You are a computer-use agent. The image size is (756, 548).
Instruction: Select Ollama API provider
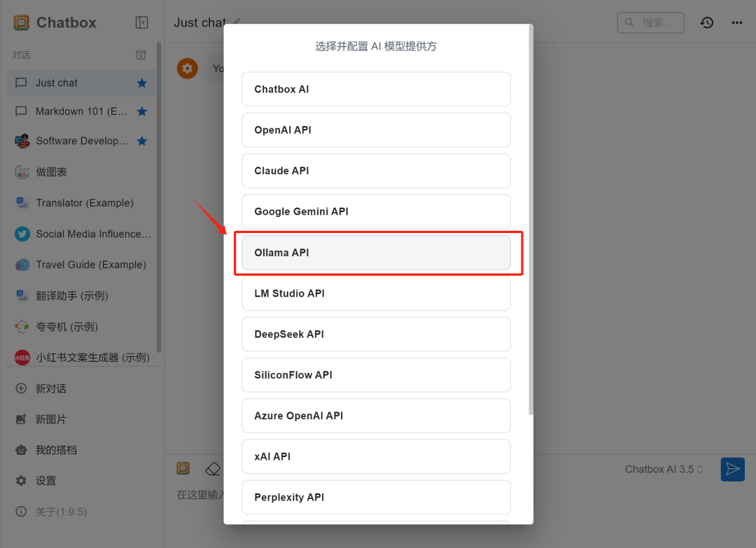click(x=376, y=253)
